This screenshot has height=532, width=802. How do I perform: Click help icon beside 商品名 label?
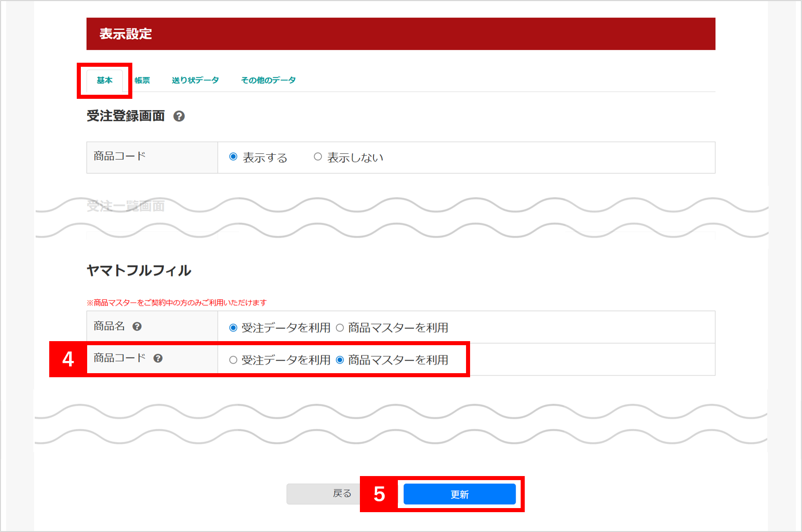pyautogui.click(x=137, y=326)
